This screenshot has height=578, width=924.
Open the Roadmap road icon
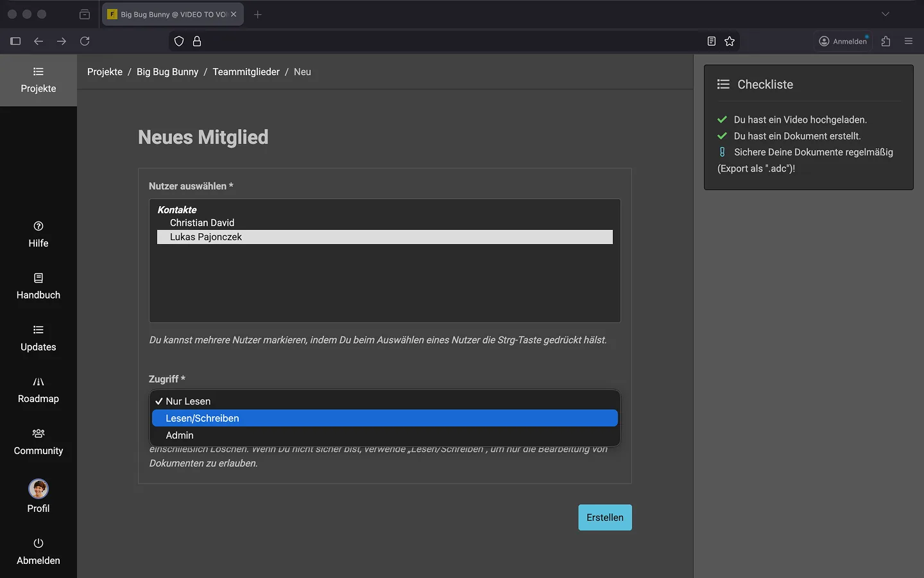(38, 382)
